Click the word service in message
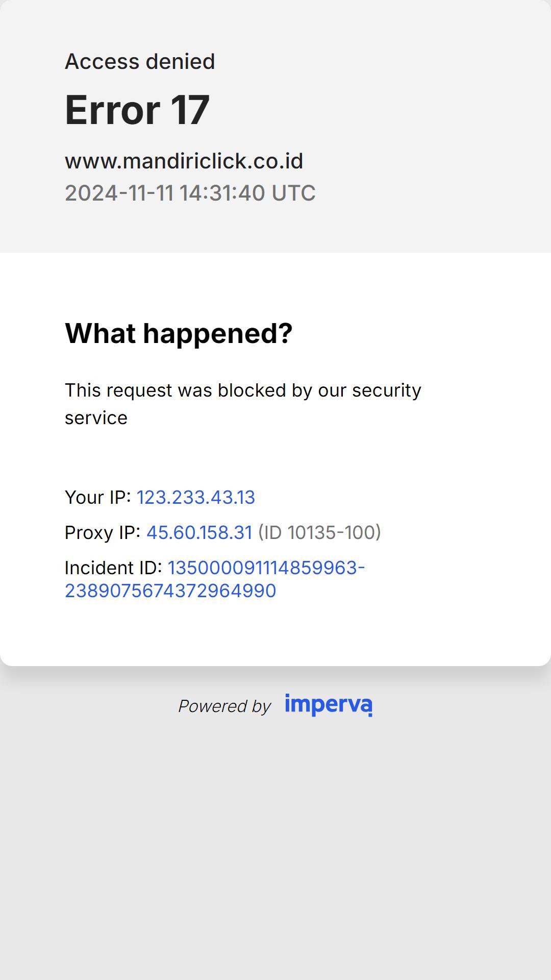This screenshot has width=551, height=980. (96, 418)
